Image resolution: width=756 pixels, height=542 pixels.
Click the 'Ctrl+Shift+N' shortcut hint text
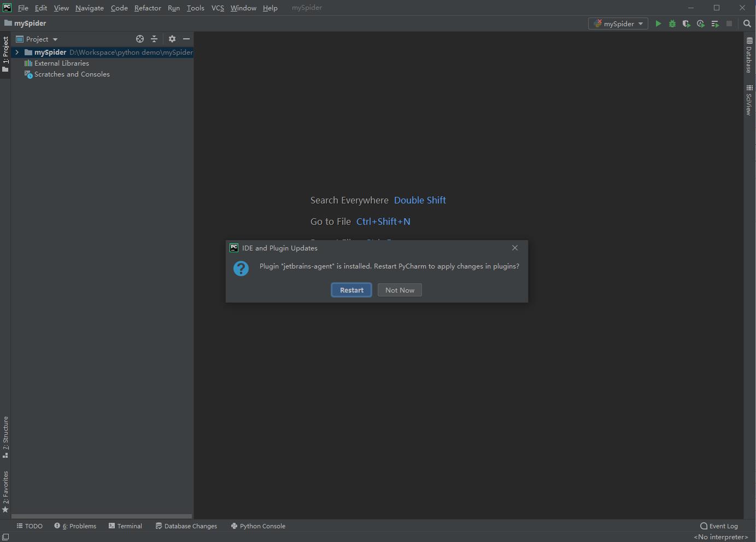point(383,222)
